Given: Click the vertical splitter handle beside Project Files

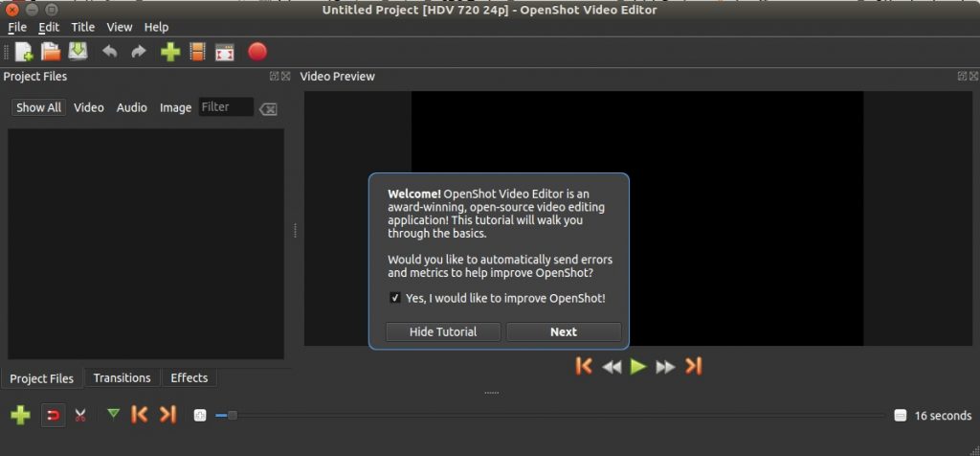Looking at the screenshot, I should [x=295, y=231].
